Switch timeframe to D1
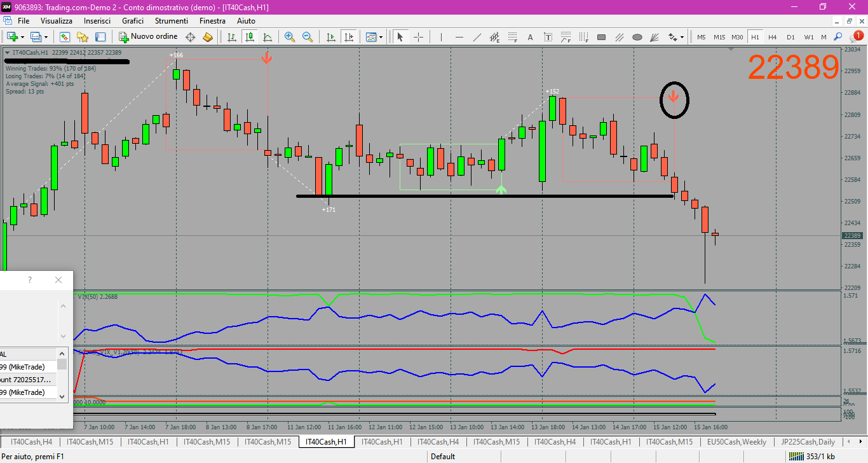 click(x=790, y=37)
